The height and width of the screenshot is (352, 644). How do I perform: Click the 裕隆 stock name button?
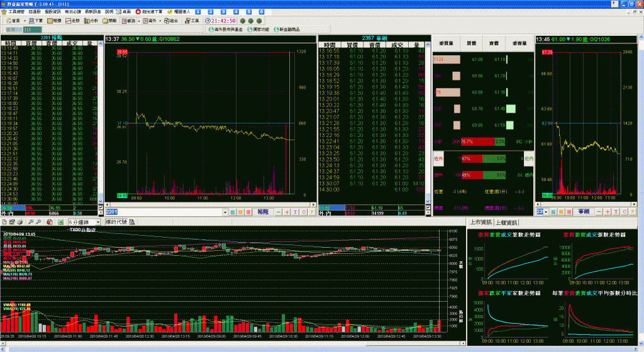263,212
